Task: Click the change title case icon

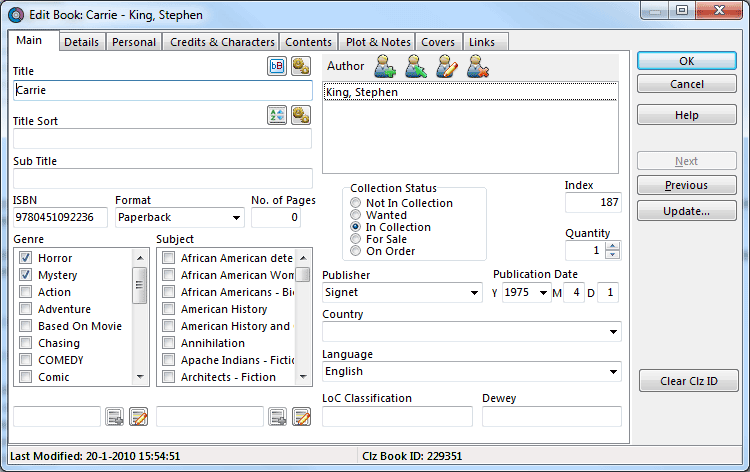Action: pyautogui.click(x=276, y=66)
